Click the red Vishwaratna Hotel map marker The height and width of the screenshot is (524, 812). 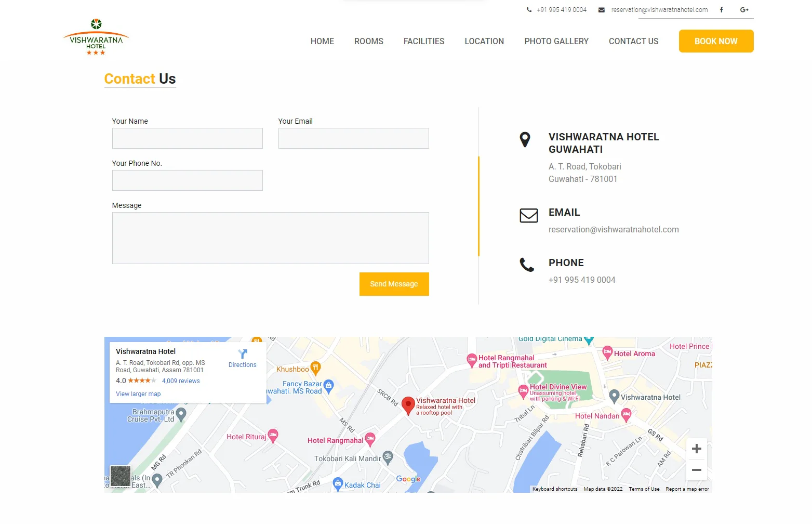point(408,405)
